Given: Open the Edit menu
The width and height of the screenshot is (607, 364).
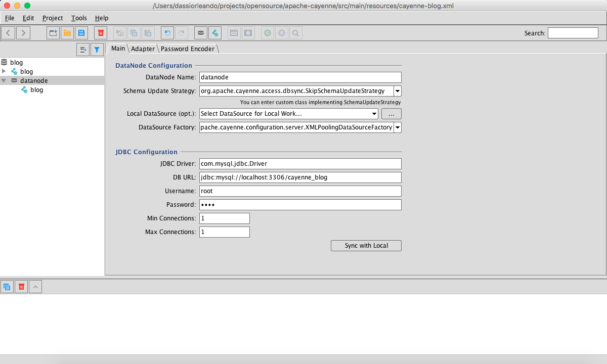Looking at the screenshot, I should (28, 18).
